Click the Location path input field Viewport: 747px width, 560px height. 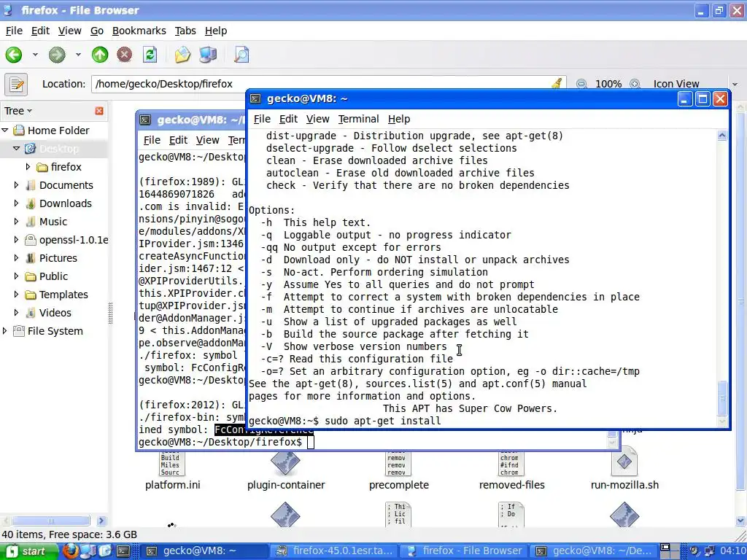click(329, 84)
